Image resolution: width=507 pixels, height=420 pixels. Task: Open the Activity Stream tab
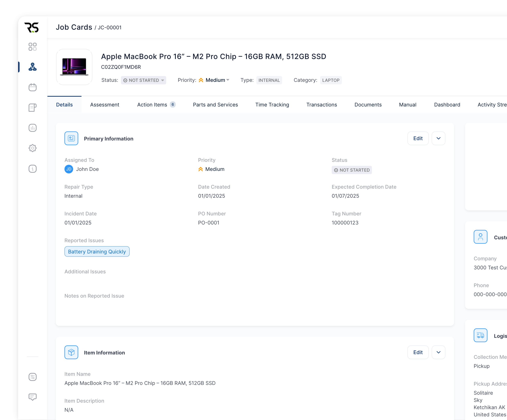492,105
